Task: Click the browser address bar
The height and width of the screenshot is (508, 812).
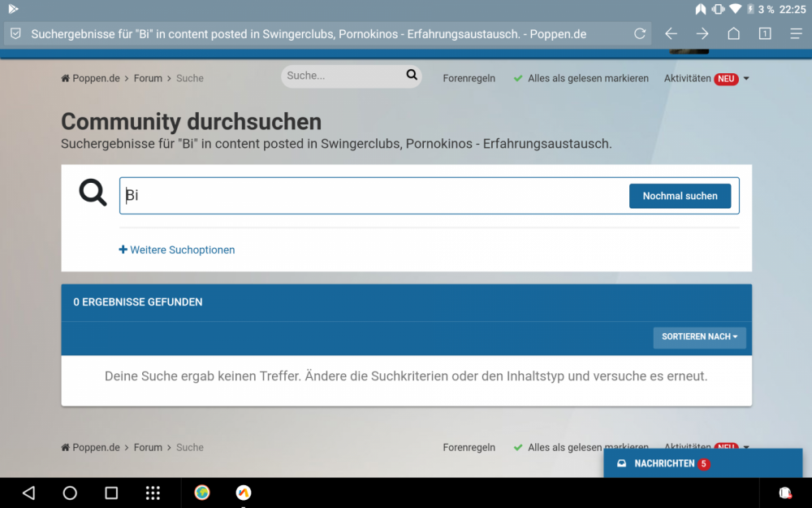Action: click(317, 34)
